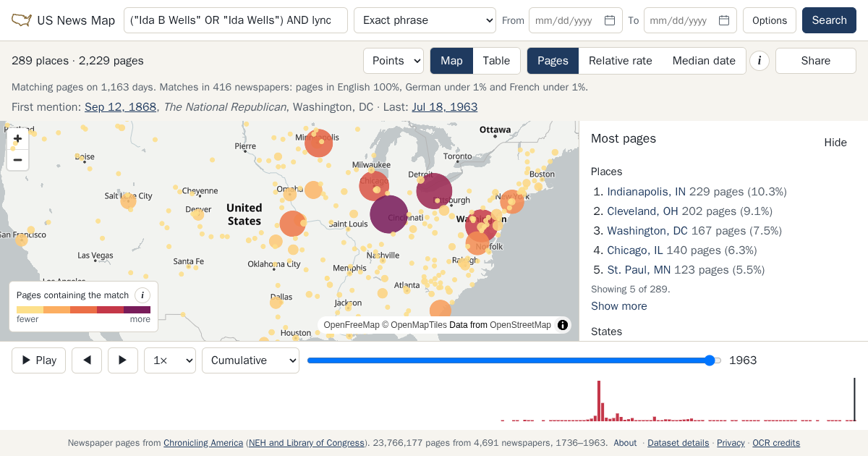Open the Points display dropdown
Viewport: 868px width, 456px height.
pos(393,61)
